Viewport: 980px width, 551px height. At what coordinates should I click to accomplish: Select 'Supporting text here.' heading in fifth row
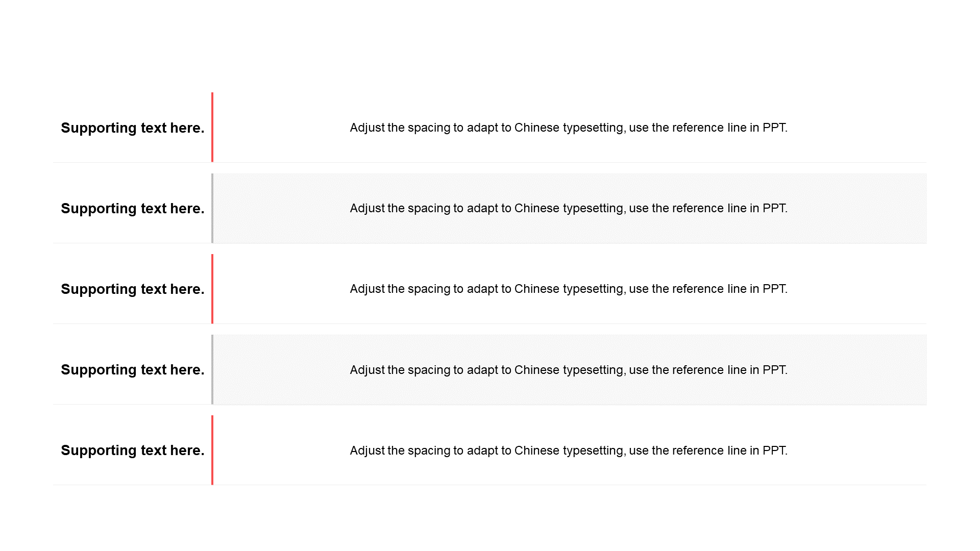point(133,450)
